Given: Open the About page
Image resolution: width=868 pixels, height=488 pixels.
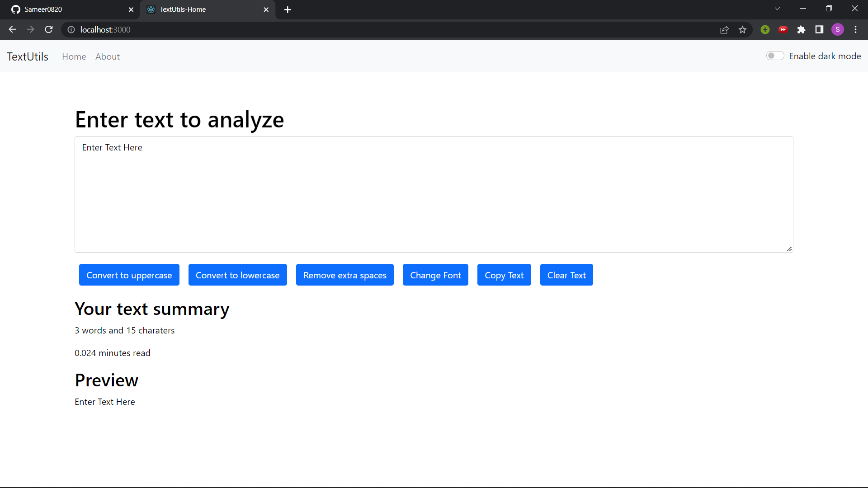Looking at the screenshot, I should (108, 56).
